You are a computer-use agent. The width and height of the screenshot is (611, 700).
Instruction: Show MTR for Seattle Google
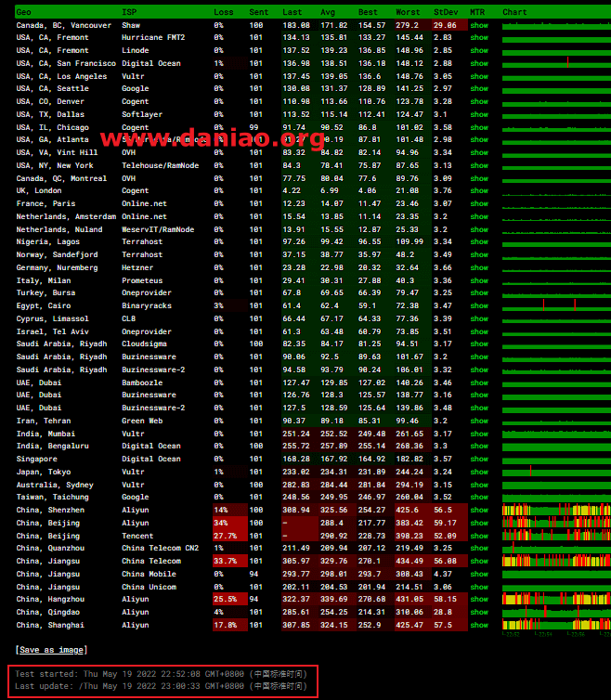479,88
